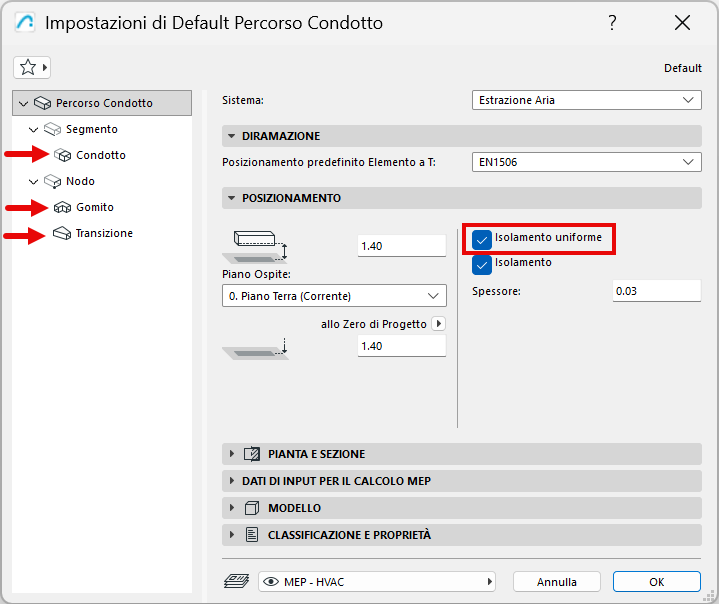The height and width of the screenshot is (604, 719).
Task: Select Nodo in the settings tree
Action: pos(80,181)
